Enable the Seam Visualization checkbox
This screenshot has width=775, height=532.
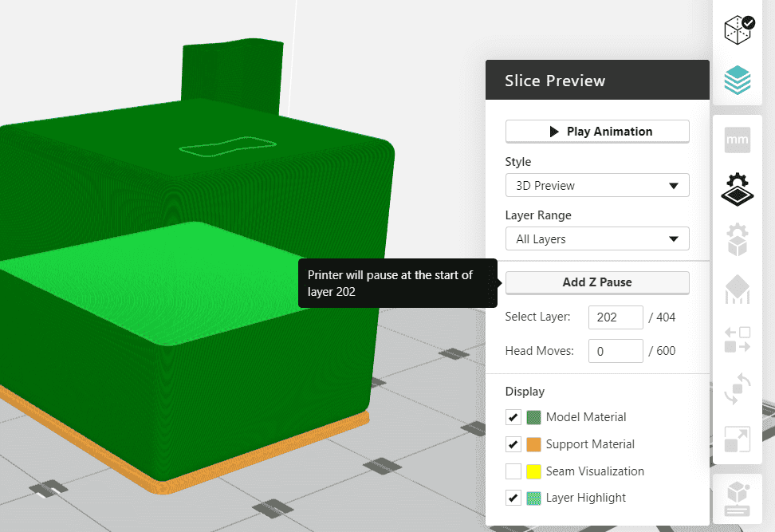click(x=513, y=471)
